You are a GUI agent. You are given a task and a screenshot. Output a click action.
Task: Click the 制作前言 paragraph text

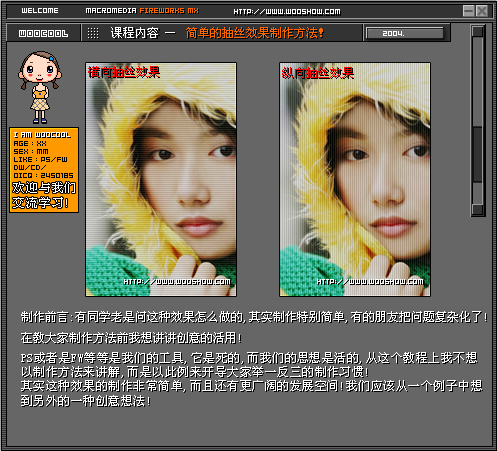[254, 317]
